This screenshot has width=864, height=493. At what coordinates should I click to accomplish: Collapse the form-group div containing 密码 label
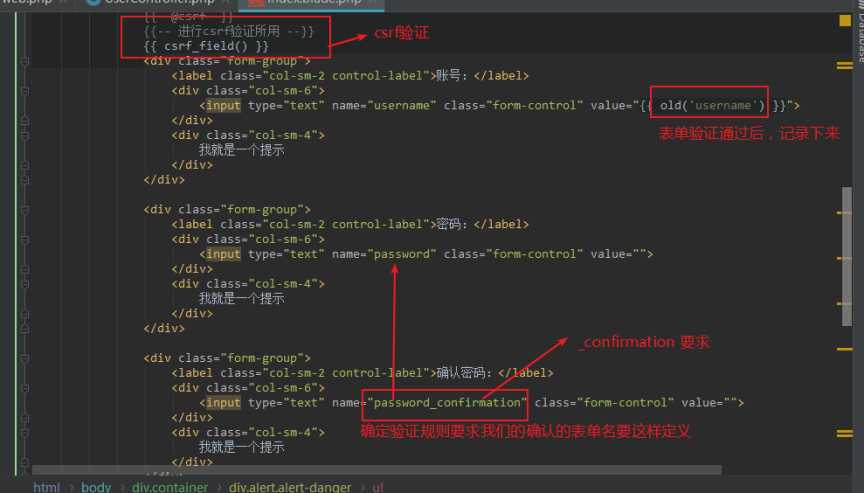pos(25,210)
